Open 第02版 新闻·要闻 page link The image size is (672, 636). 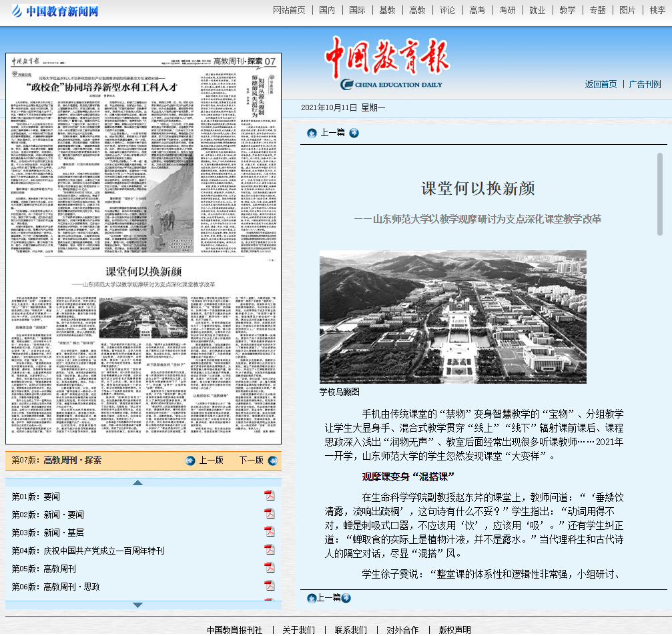coord(48,515)
